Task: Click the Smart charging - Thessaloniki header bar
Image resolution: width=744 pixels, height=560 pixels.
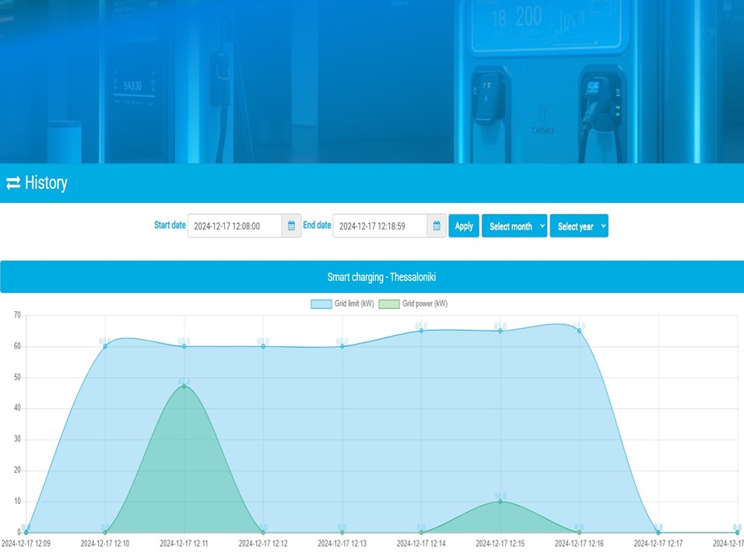Action: pos(372,277)
